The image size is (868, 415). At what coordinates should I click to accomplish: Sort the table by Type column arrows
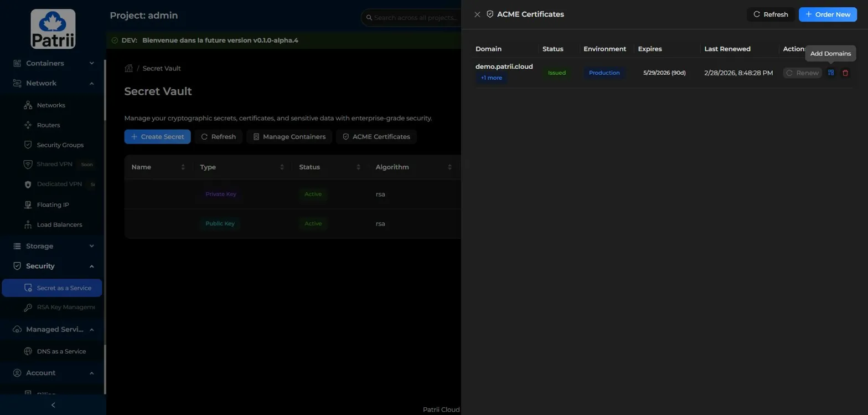[282, 167]
